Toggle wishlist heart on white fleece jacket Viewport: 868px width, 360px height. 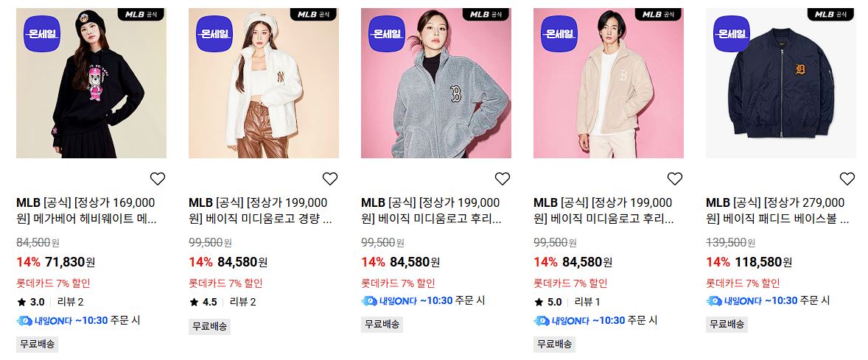point(330,179)
